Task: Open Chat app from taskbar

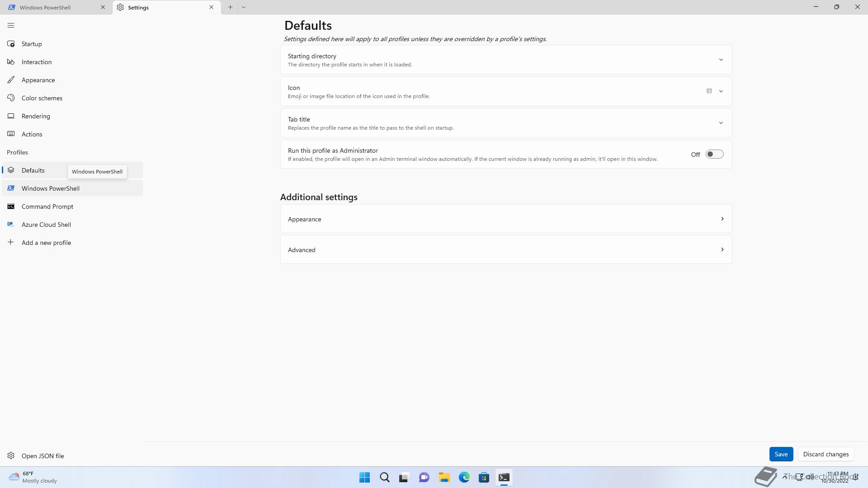Action: tap(424, 478)
